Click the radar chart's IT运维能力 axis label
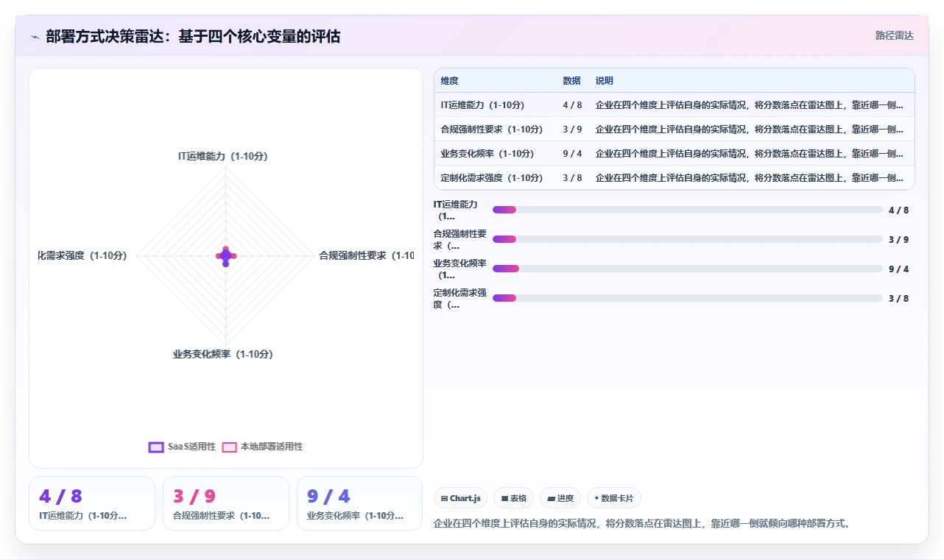The width and height of the screenshot is (944, 560). point(222,156)
